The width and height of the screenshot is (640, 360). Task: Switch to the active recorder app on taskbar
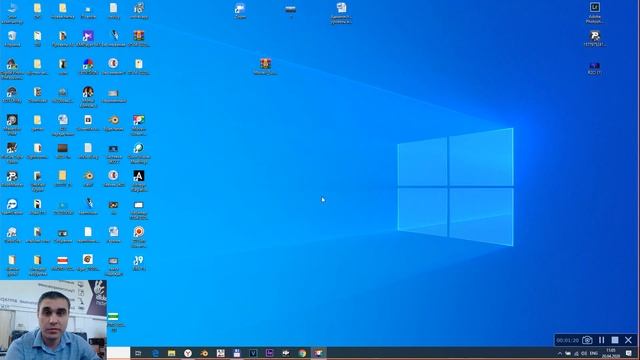coord(318,353)
